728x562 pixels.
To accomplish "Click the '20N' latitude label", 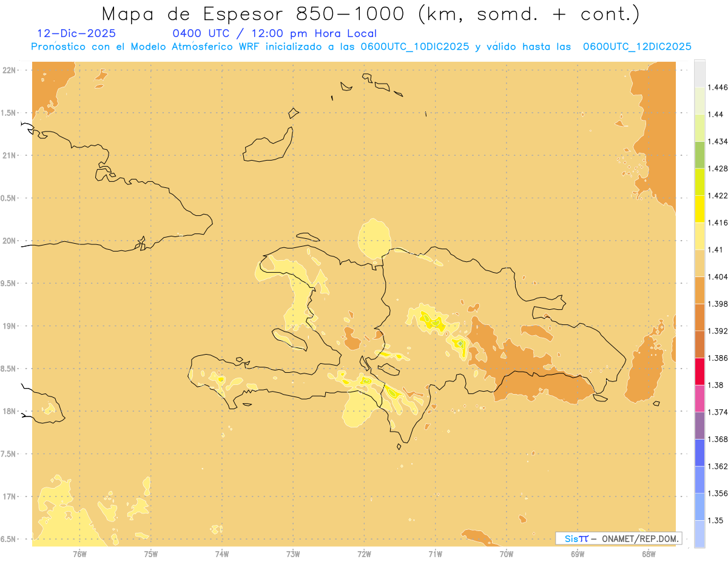I will (x=9, y=241).
